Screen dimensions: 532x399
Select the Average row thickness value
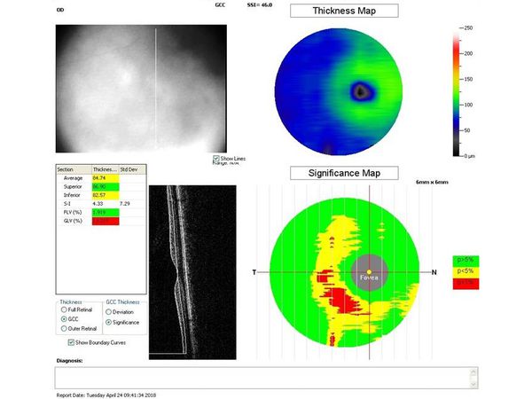(105, 177)
